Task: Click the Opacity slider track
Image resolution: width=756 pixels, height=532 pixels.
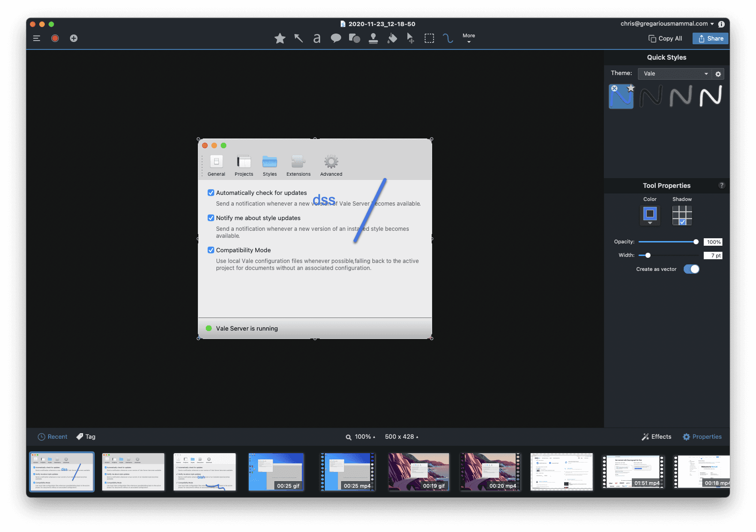Action: pos(667,242)
